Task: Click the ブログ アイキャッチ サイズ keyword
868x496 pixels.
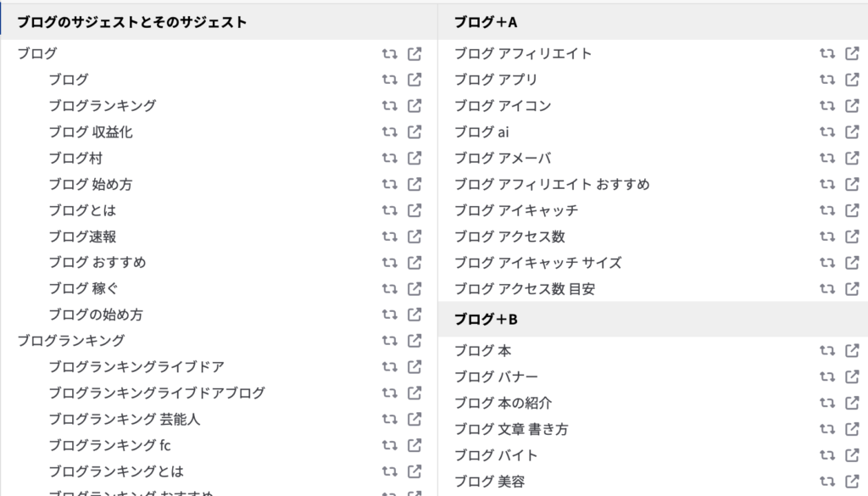Action: pos(537,263)
